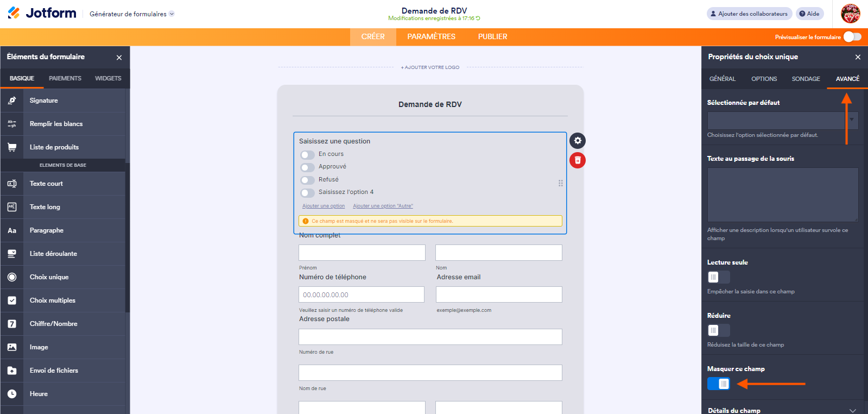
Task: Delete the field using the red trash icon
Action: coord(578,160)
